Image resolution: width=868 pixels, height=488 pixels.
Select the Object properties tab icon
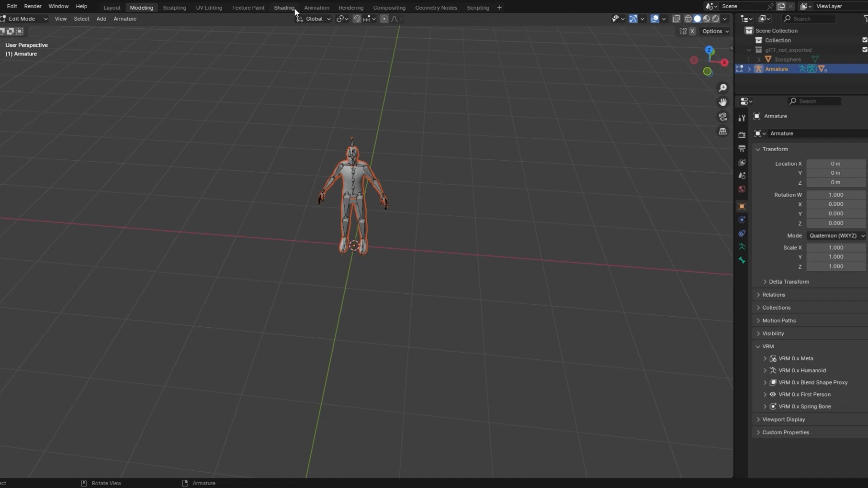pyautogui.click(x=742, y=206)
